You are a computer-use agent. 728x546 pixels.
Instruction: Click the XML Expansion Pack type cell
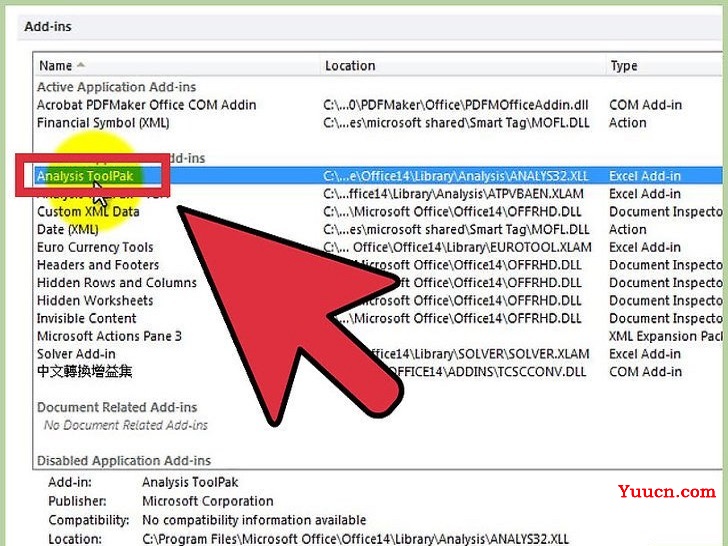point(666,336)
